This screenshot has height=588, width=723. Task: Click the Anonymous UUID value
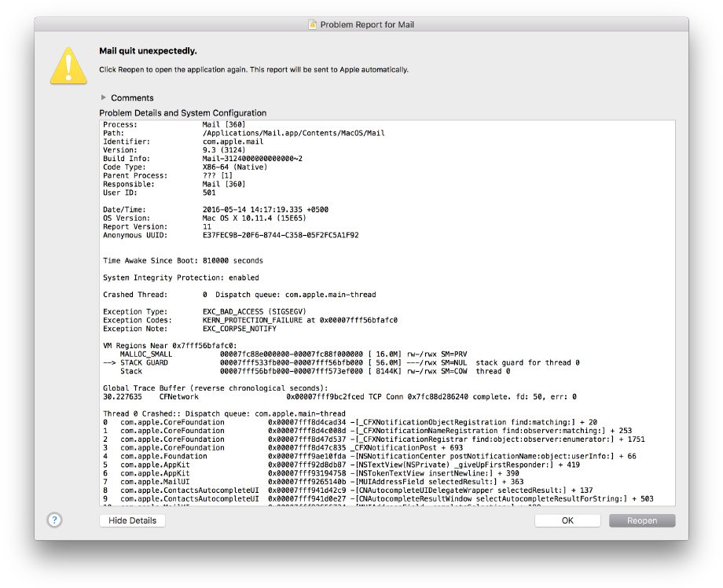281,235
